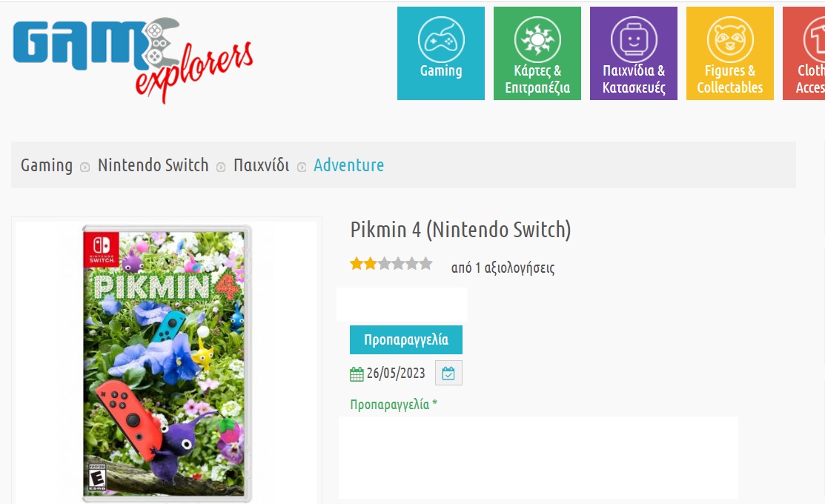Click the star rating of the product

tap(391, 264)
